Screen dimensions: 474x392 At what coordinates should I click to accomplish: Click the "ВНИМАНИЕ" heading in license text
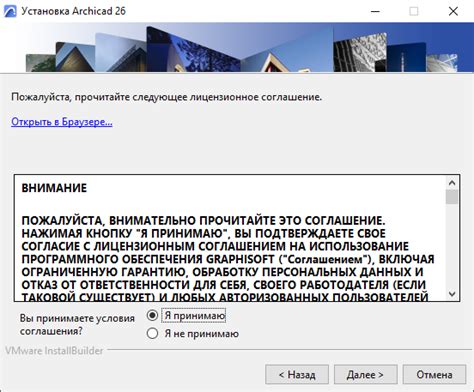(54, 188)
